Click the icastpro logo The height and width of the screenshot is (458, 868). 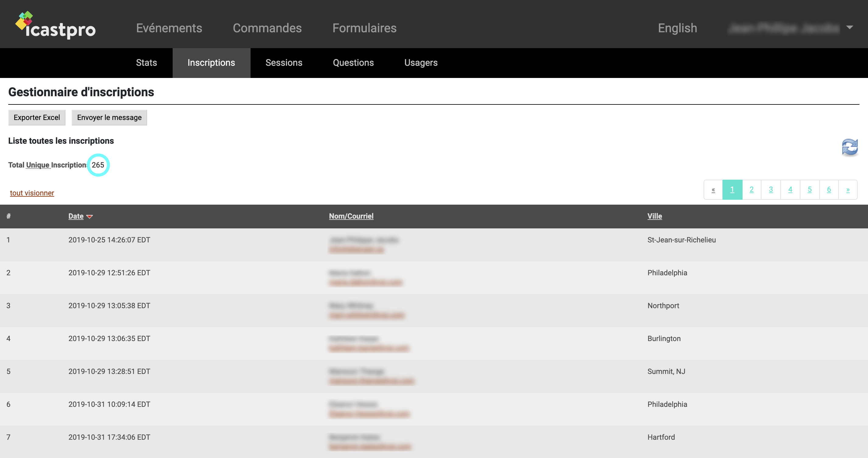point(56,26)
